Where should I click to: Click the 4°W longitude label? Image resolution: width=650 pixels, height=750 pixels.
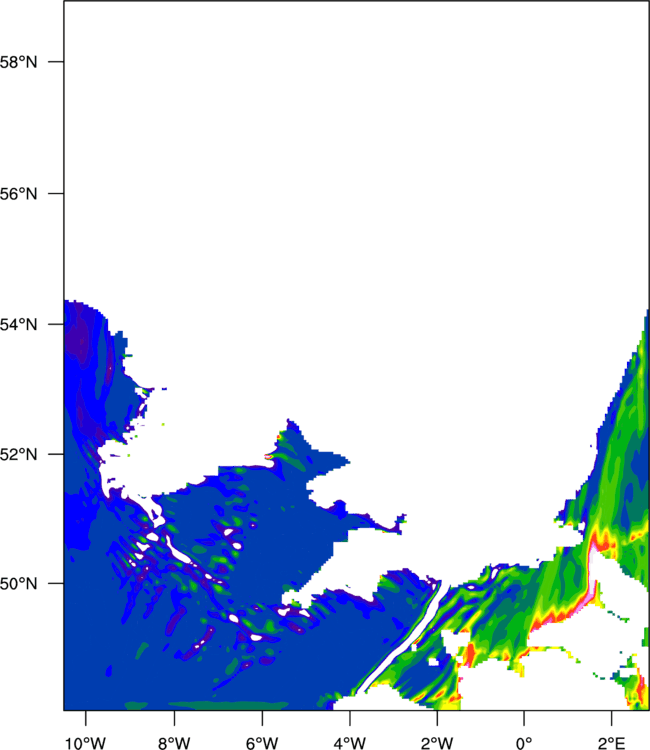pyautogui.click(x=350, y=743)
